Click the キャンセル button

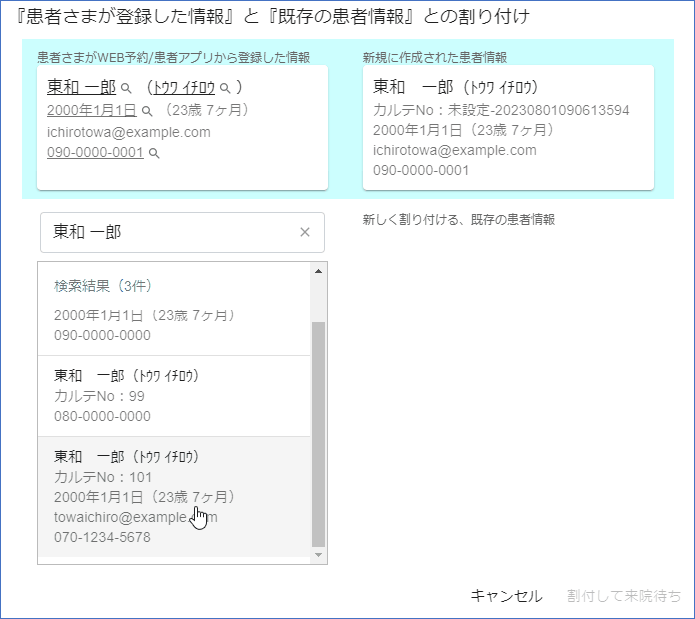pos(506,596)
